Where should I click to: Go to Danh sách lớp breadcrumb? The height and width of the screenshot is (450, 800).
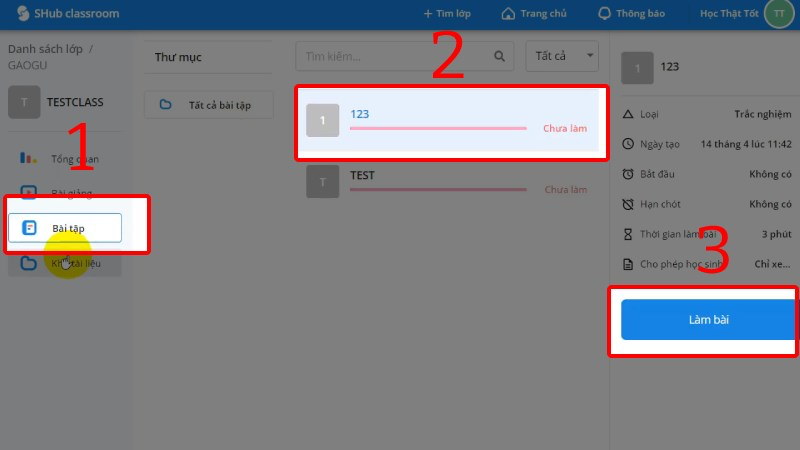[x=45, y=49]
